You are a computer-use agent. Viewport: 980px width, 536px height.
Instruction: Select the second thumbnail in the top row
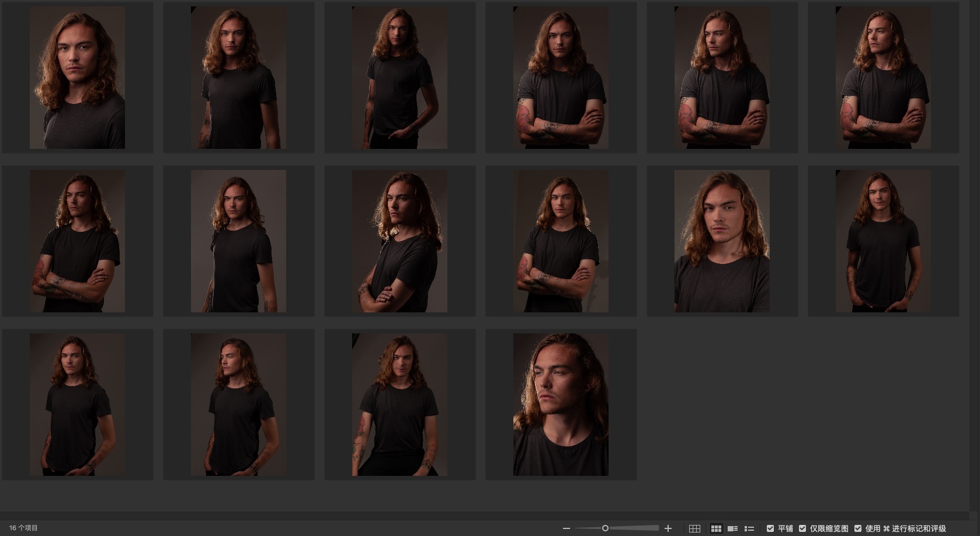(x=238, y=78)
